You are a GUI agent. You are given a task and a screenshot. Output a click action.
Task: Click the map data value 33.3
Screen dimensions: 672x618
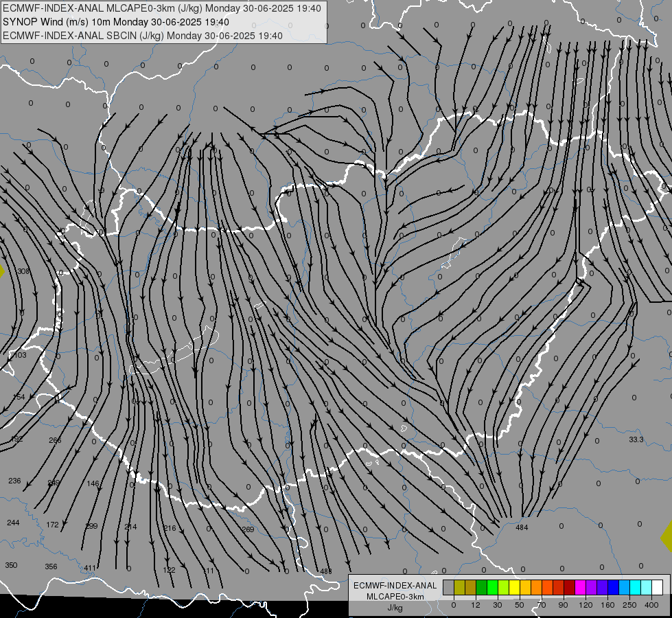click(x=636, y=439)
